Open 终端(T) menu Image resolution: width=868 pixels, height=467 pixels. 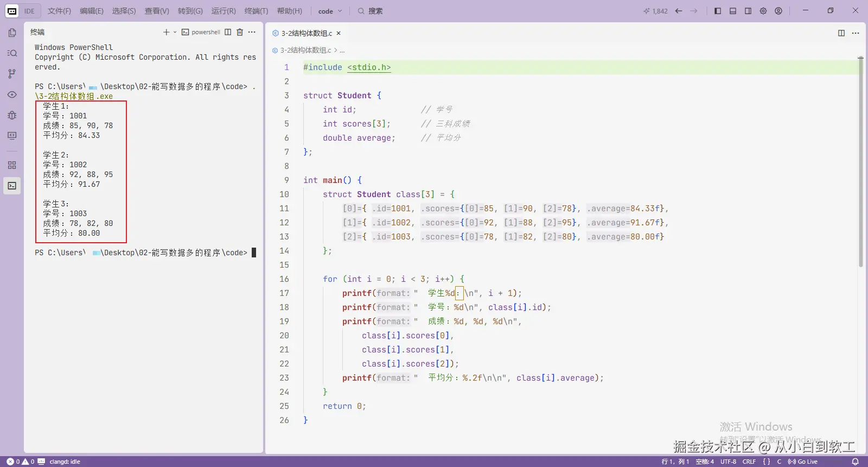tap(256, 11)
